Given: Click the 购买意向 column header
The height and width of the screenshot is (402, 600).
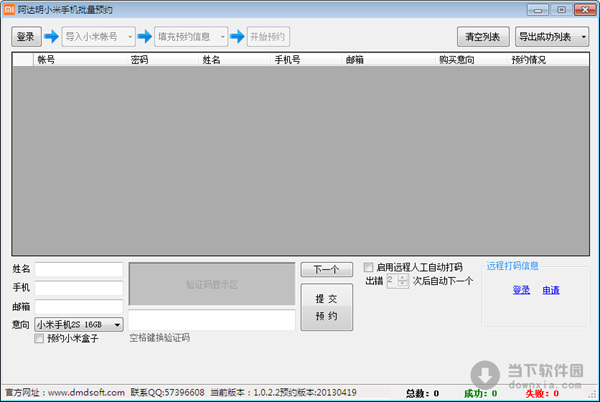Looking at the screenshot, I should click(x=471, y=60).
